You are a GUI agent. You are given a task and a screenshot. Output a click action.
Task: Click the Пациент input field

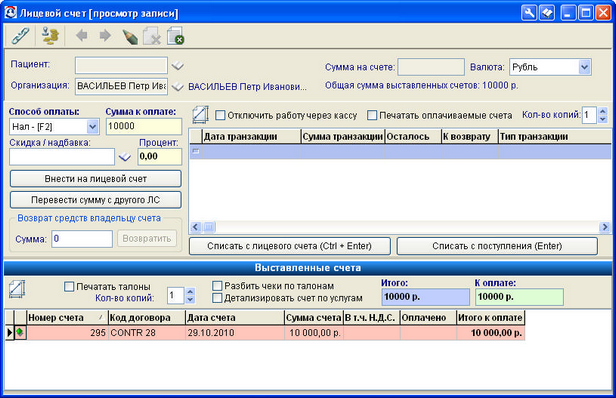(121, 65)
